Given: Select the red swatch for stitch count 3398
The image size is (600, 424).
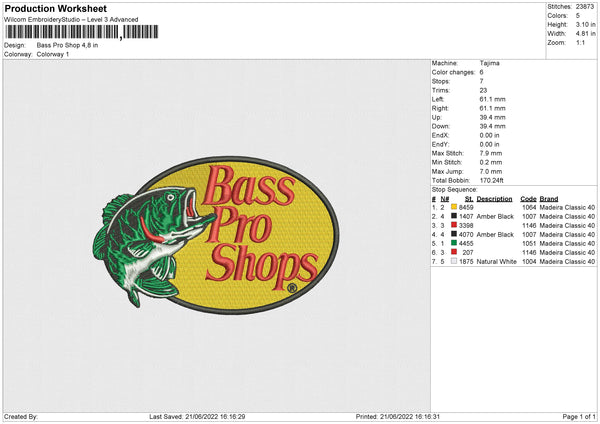Looking at the screenshot, I should click(454, 225).
